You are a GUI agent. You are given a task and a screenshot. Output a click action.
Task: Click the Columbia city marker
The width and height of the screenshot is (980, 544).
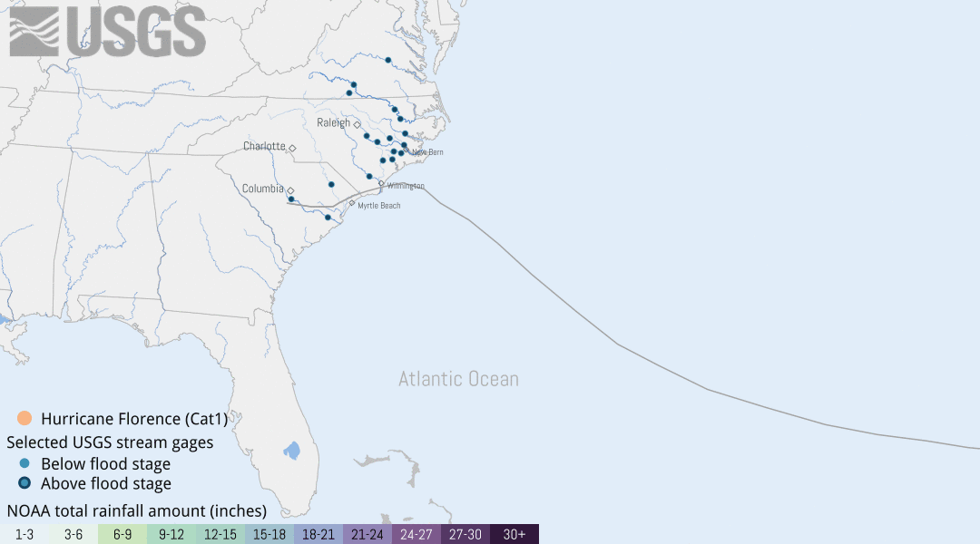[291, 191]
